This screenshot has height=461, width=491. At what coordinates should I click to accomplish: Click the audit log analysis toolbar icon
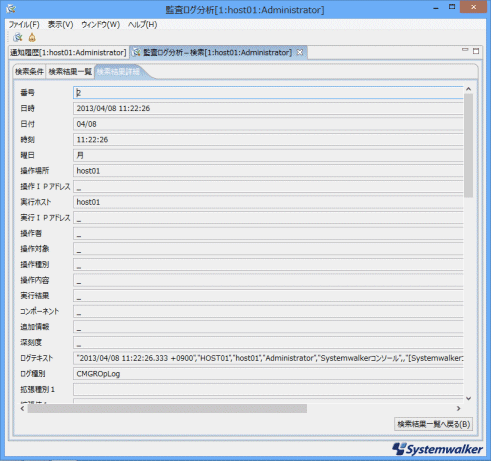(x=18, y=37)
